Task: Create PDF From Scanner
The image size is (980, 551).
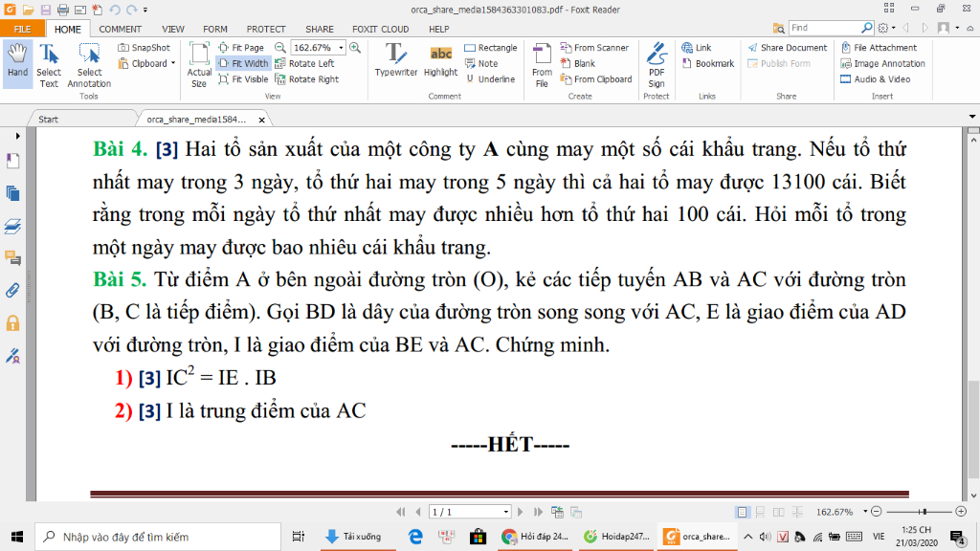Action: pyautogui.click(x=594, y=48)
